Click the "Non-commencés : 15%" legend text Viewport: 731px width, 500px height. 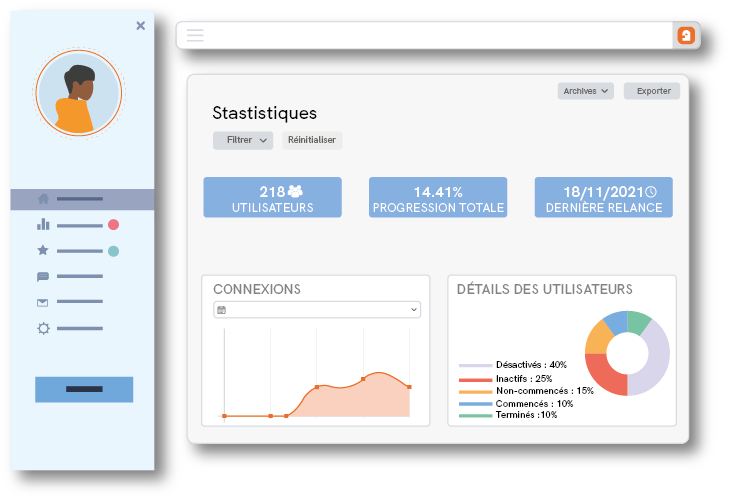point(545,391)
